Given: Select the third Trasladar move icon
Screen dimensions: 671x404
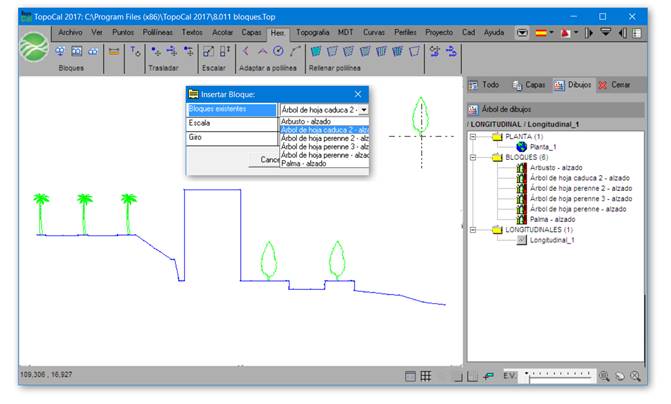Looking at the screenshot, I should click(x=188, y=51).
